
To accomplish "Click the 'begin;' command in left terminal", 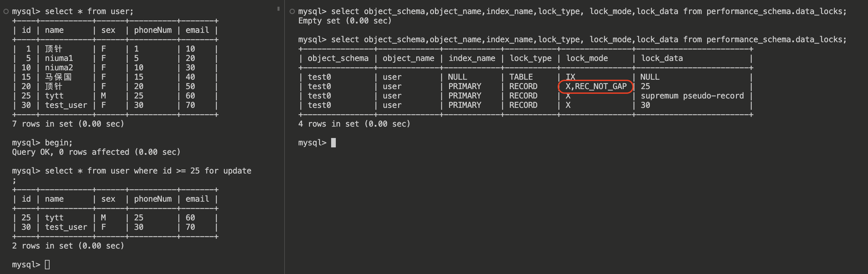I will [59, 143].
